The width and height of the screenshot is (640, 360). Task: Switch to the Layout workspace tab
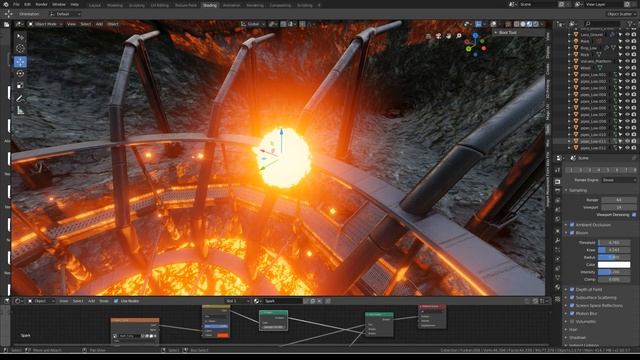(95, 5)
